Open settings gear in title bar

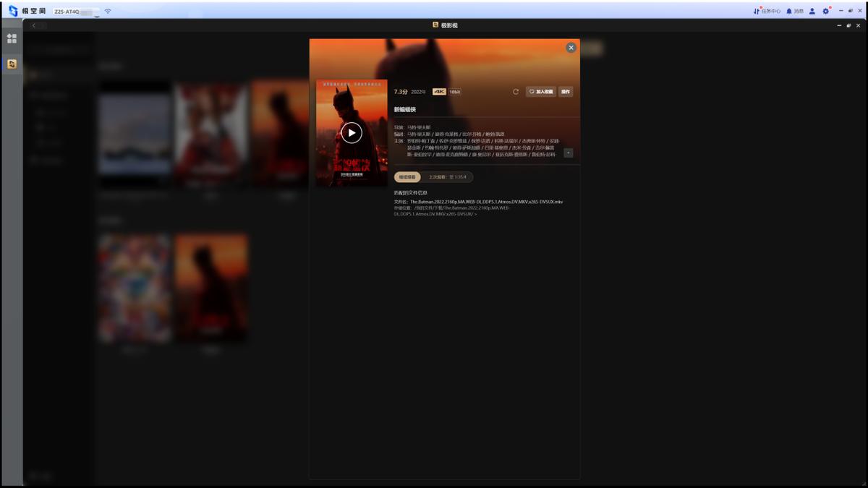click(826, 12)
